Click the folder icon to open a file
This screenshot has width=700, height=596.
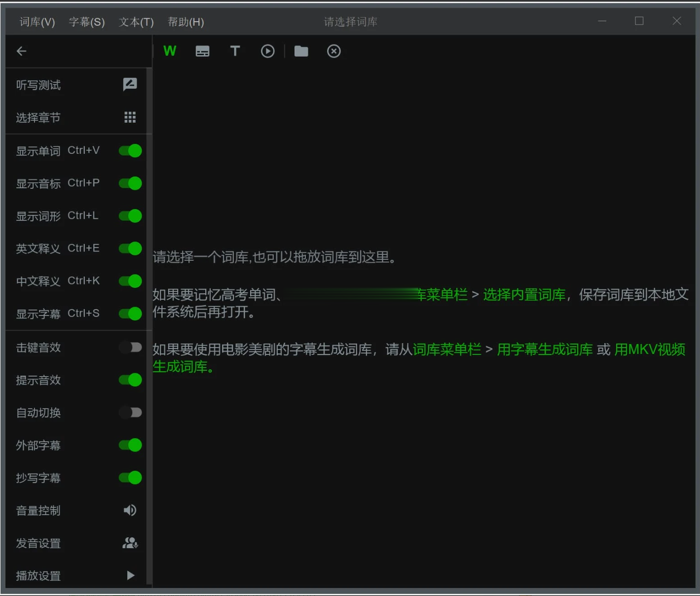(301, 51)
